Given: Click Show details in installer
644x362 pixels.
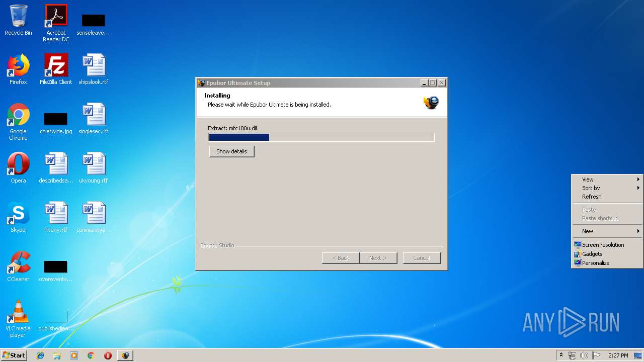Looking at the screenshot, I should coord(231,151).
